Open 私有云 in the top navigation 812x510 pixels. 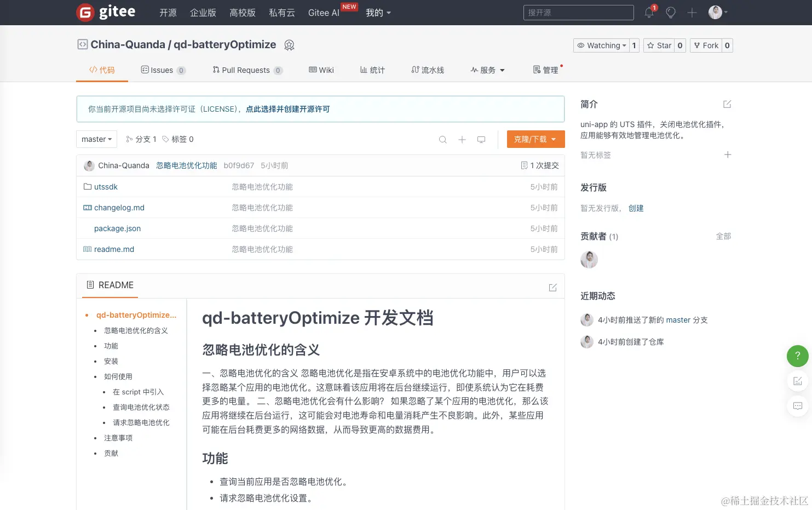(x=282, y=13)
